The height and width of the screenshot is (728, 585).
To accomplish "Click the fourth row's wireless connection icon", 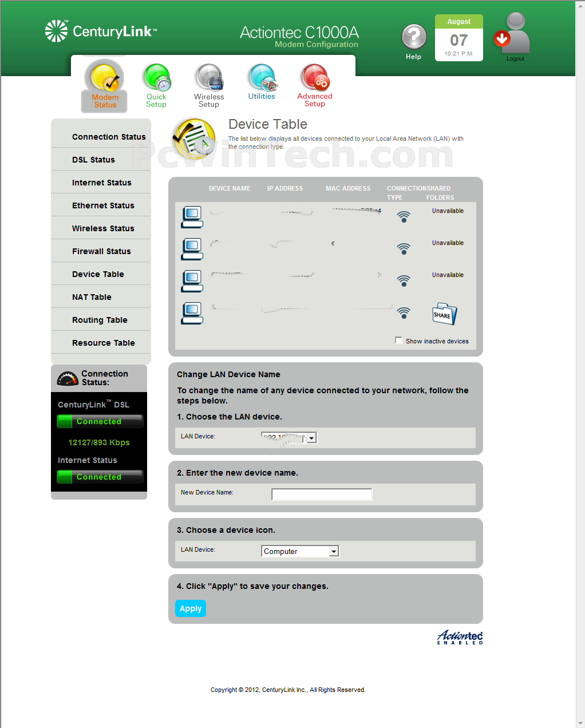I will point(404,313).
